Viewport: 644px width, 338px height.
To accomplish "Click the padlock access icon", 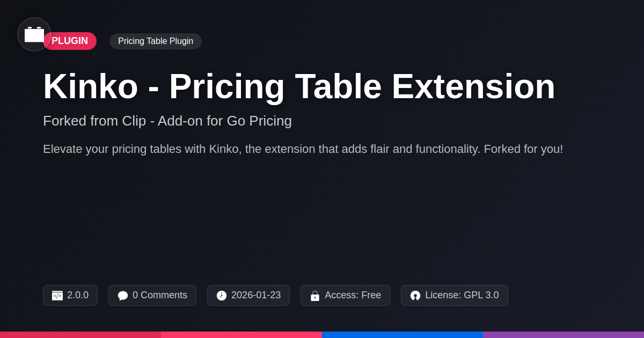I will 315,296.
